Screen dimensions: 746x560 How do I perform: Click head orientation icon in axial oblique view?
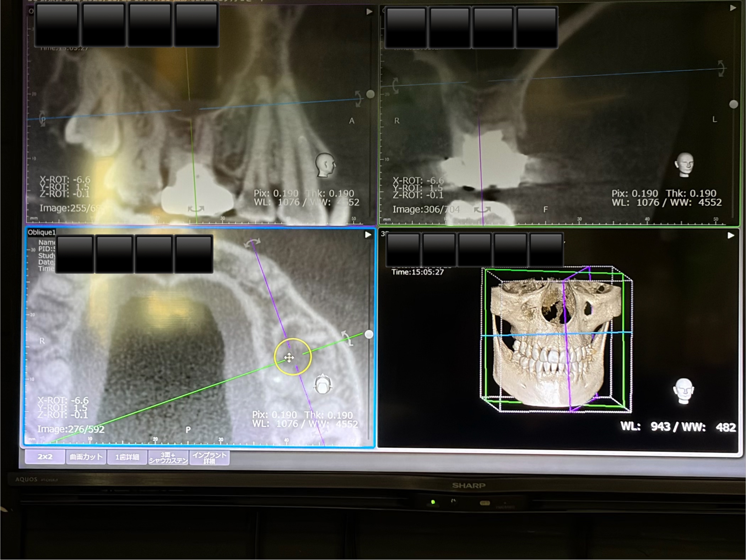(x=322, y=384)
